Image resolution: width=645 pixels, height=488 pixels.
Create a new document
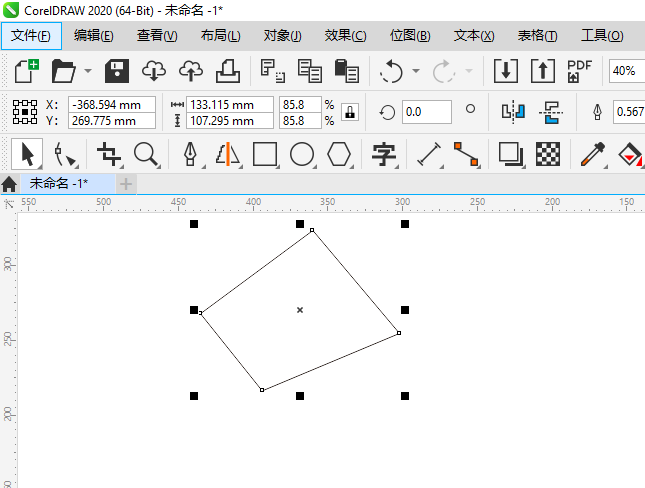pyautogui.click(x=27, y=71)
